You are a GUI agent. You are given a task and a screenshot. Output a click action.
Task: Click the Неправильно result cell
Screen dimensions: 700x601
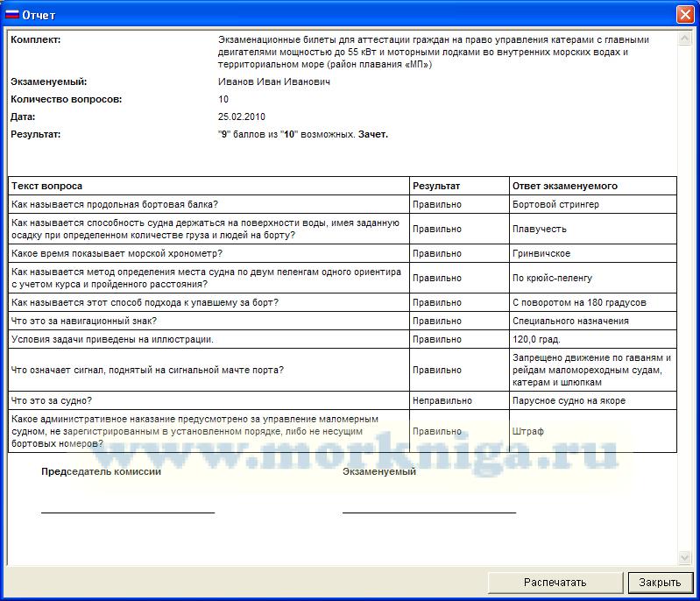(x=442, y=400)
